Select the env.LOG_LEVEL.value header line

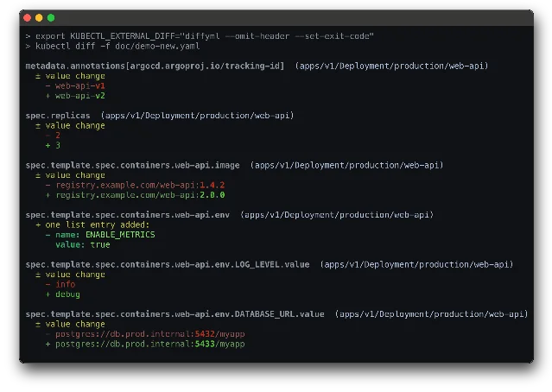(270, 264)
